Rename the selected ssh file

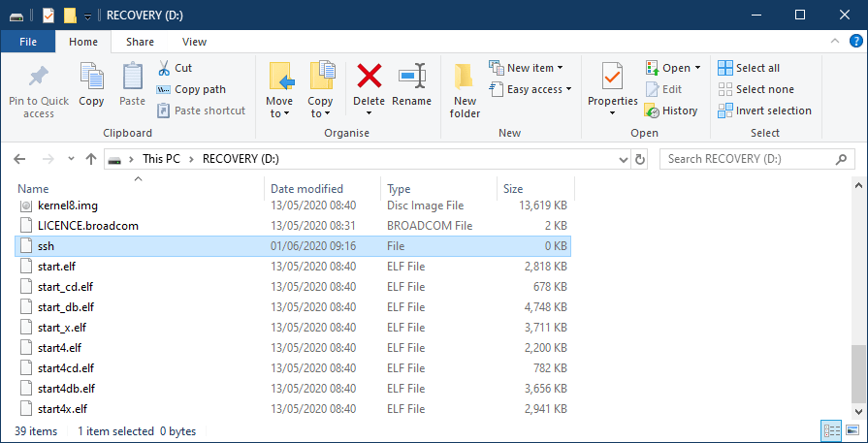[412, 84]
